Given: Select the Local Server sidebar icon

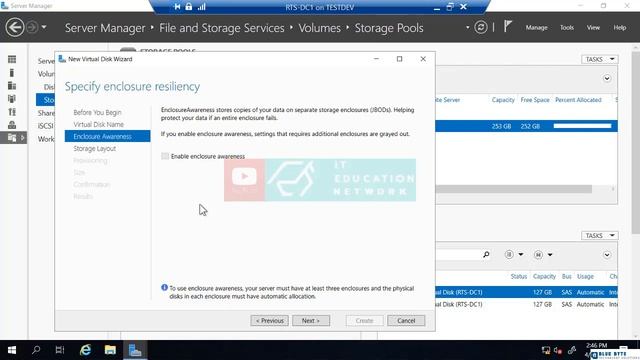Looking at the screenshot, I should (12, 73).
